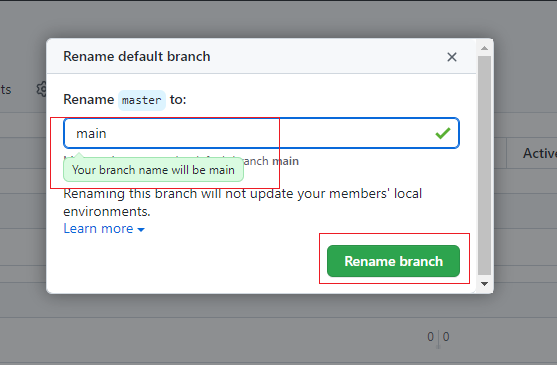Confirm with the Rename branch button
The width and height of the screenshot is (557, 365).
pos(393,261)
